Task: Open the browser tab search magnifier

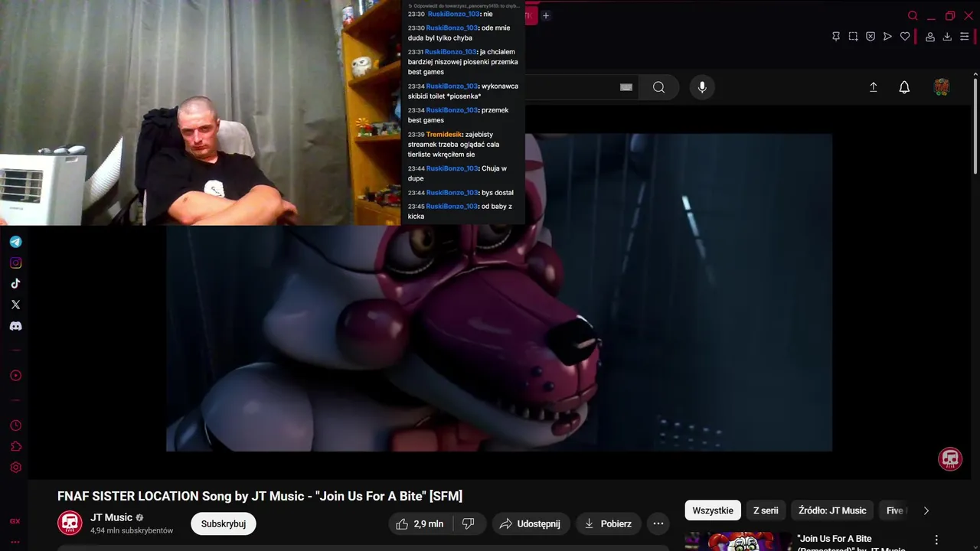Action: (913, 15)
